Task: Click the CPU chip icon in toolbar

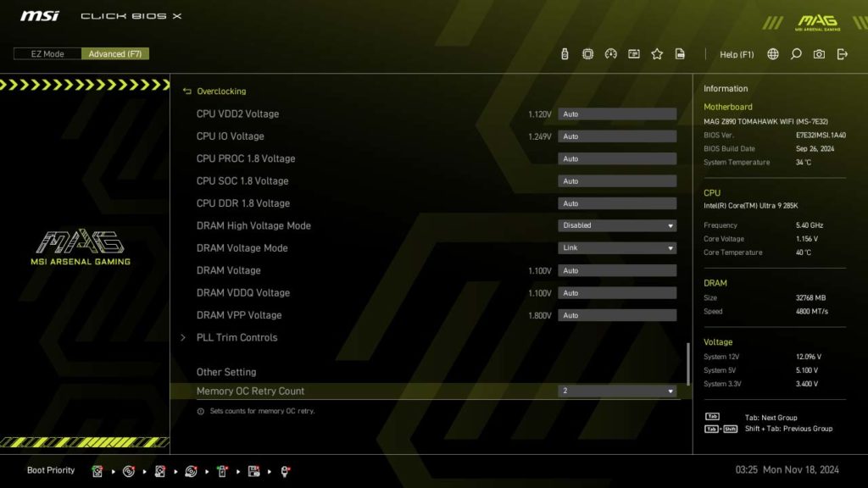Action: (x=587, y=53)
